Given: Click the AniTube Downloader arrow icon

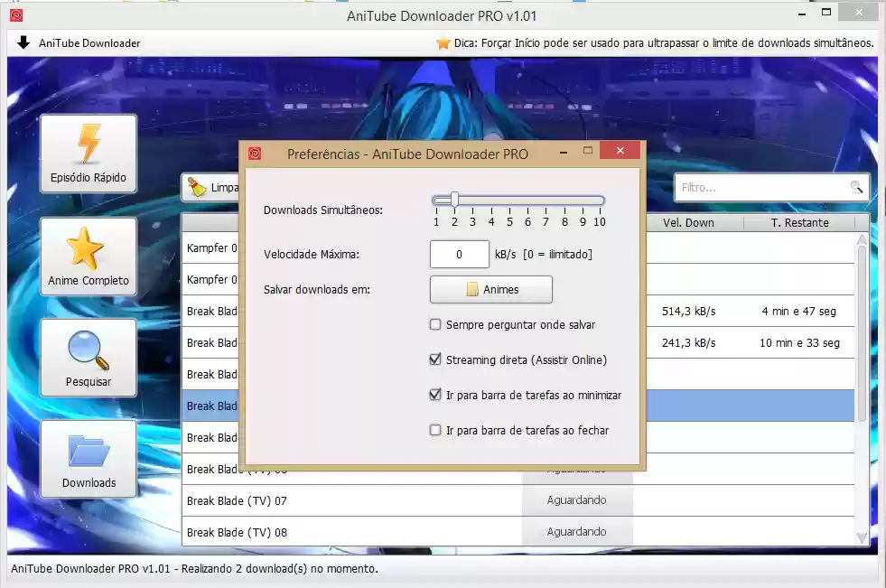Looking at the screenshot, I should tap(23, 42).
